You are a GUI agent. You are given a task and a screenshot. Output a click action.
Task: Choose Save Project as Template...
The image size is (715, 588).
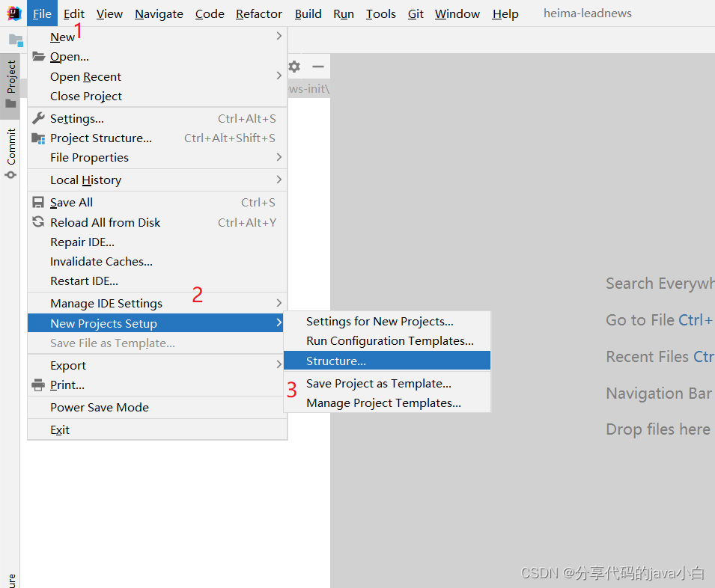click(x=387, y=384)
